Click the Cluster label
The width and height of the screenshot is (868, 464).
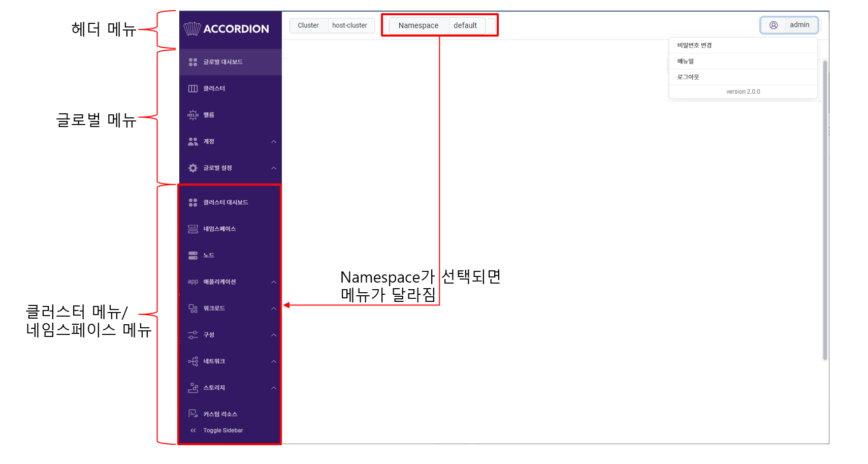coord(308,25)
